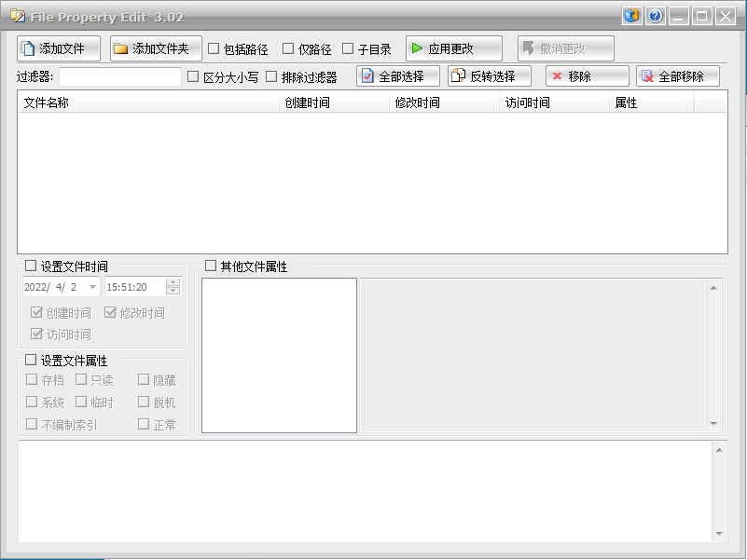Click the time field up spinner arrow

point(173,282)
